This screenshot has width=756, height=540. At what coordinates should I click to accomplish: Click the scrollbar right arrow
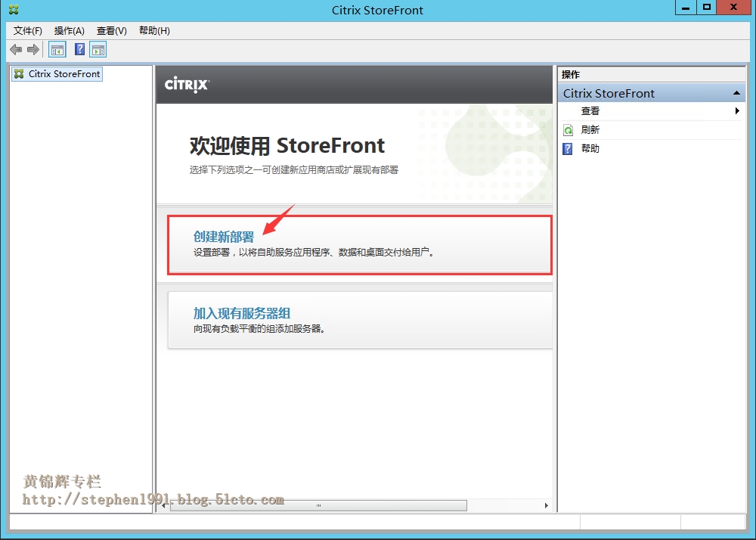(x=547, y=505)
